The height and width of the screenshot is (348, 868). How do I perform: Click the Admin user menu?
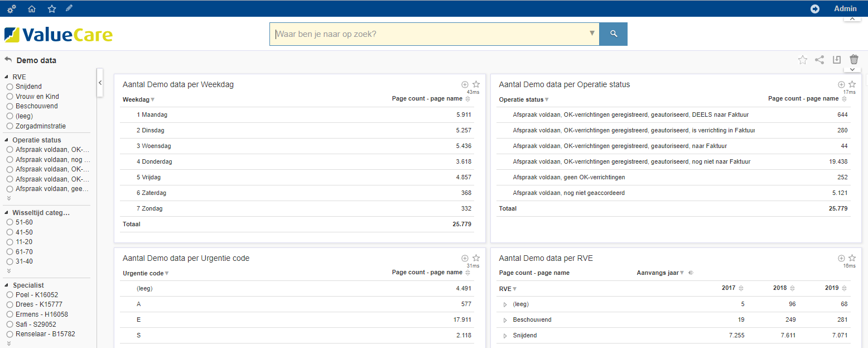[x=845, y=8]
